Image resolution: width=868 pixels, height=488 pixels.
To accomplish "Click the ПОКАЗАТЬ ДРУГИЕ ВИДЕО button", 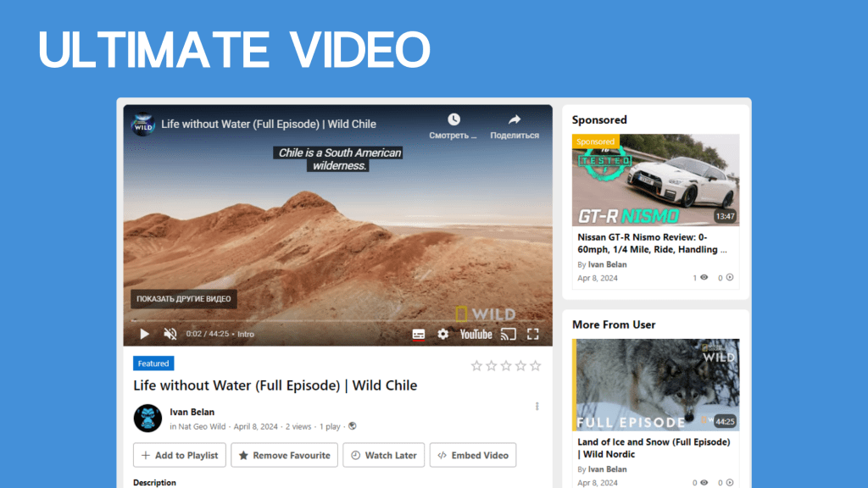I will (x=184, y=299).
